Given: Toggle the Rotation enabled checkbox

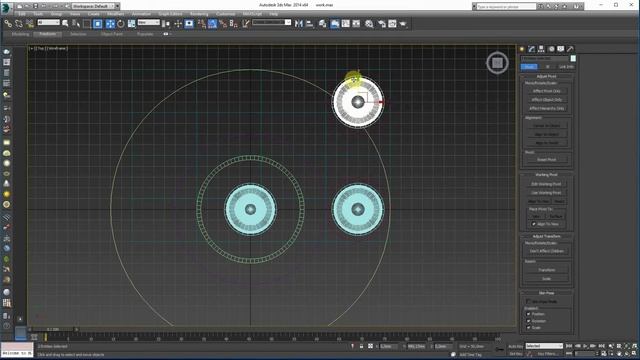Looking at the screenshot, I should [x=529, y=321].
